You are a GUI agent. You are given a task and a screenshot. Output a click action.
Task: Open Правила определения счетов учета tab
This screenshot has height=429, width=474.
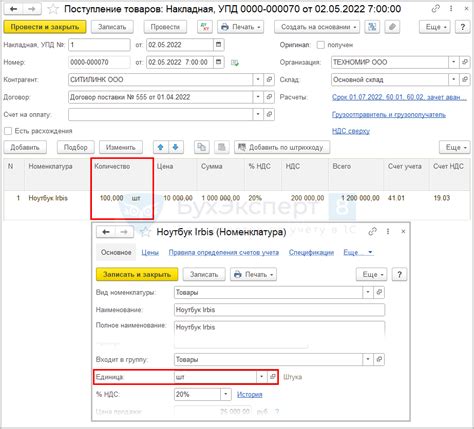(224, 253)
